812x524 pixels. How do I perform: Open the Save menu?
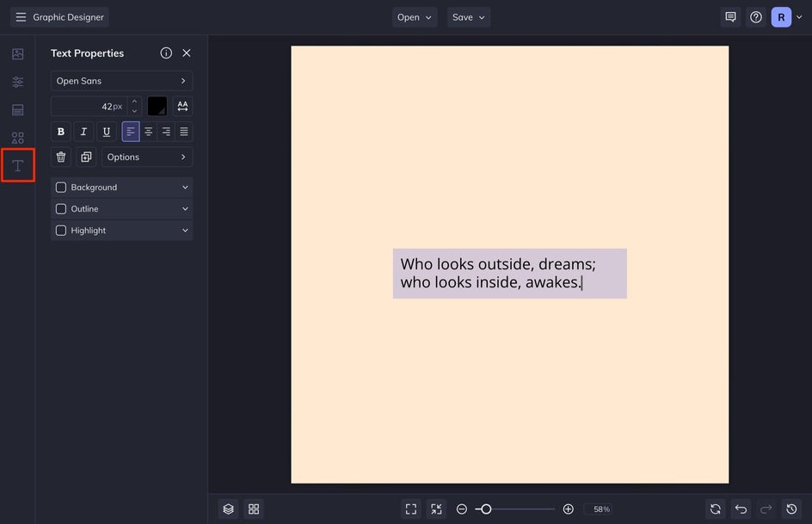click(469, 17)
